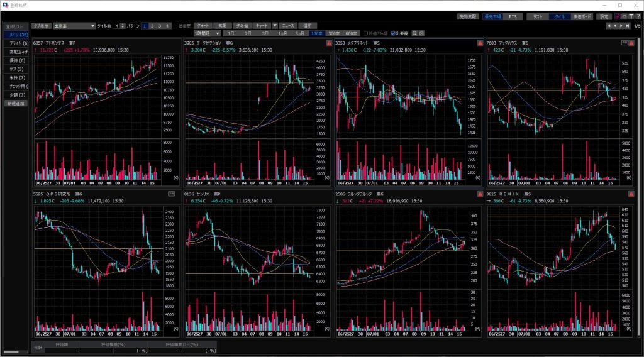Open chart settings gear icon
The height and width of the screenshot is (357, 644).
coord(422,33)
